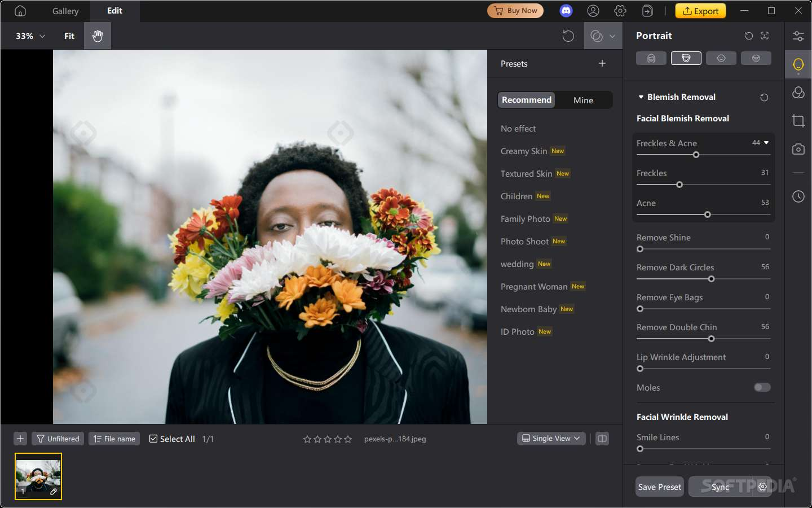Open the Effects panel with overlapping circles icon
The height and width of the screenshot is (508, 812).
click(798, 92)
